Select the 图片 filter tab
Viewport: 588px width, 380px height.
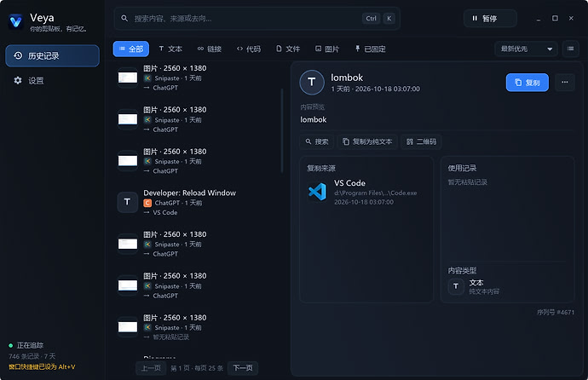point(327,49)
